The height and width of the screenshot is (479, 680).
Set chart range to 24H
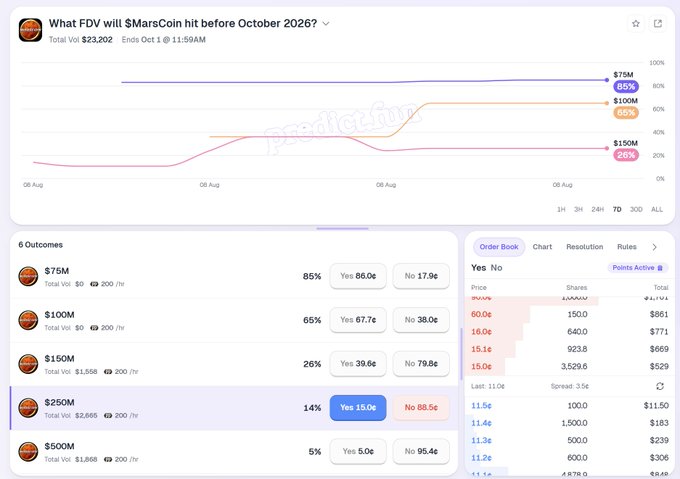point(597,209)
